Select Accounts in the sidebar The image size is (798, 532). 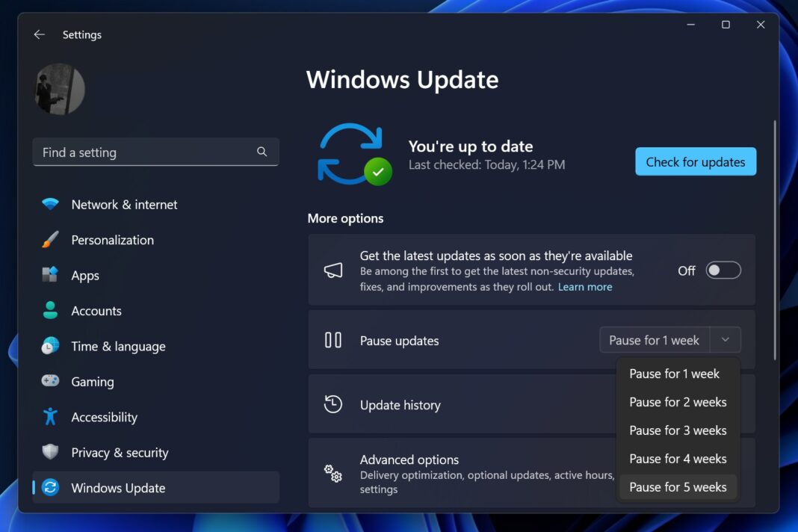155,311
